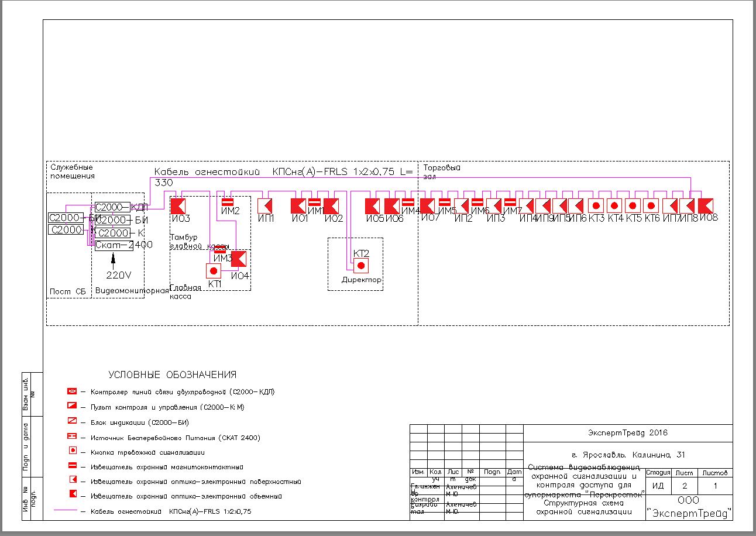Click ЭкспертТрейд 2016 in title block
Image resolution: width=756 pixels, height=536 pixels.
627,433
